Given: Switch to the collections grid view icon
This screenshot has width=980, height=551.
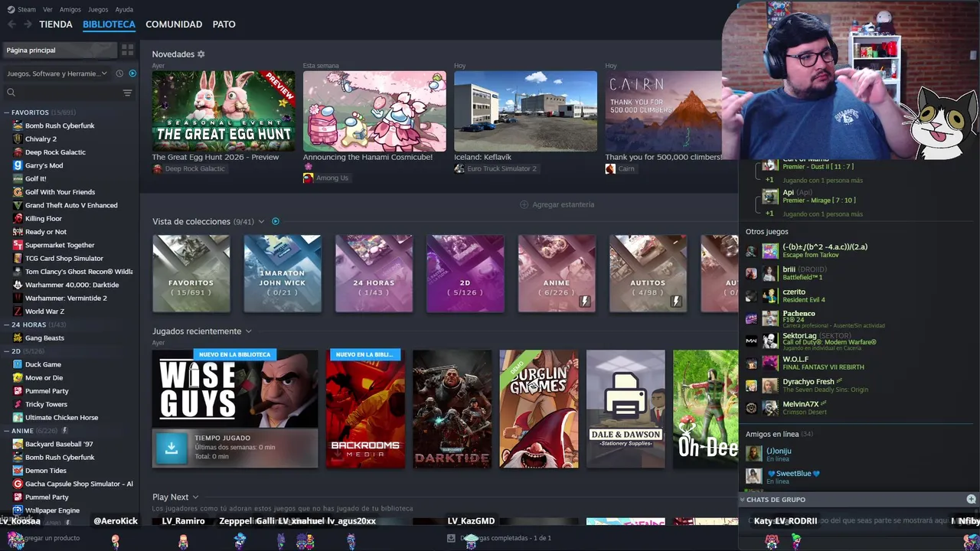Looking at the screenshot, I should point(128,51).
